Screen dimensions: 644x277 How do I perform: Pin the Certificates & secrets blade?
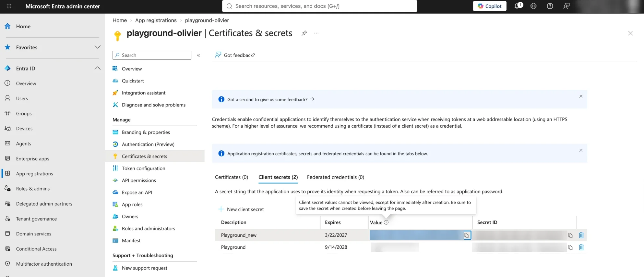[x=304, y=33]
